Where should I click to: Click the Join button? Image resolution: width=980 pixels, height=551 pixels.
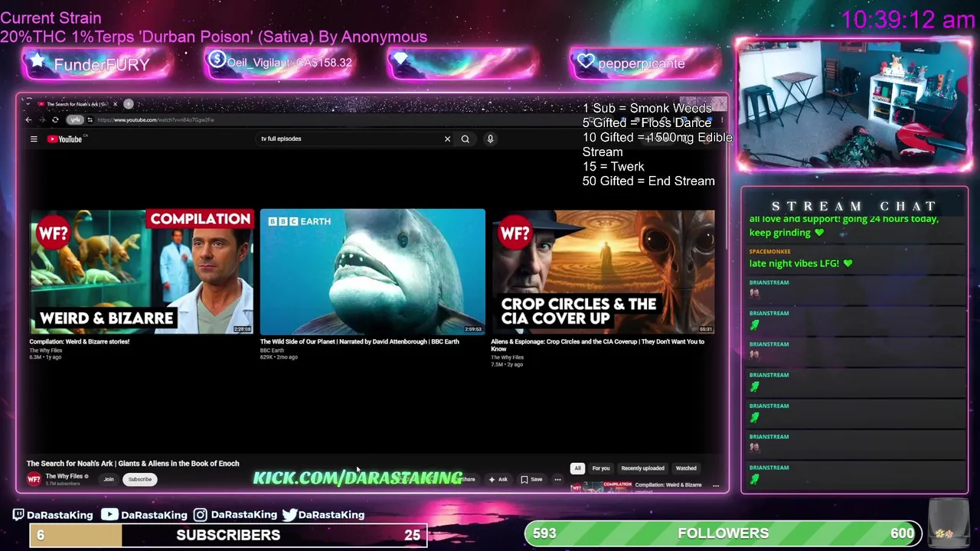[x=109, y=479]
